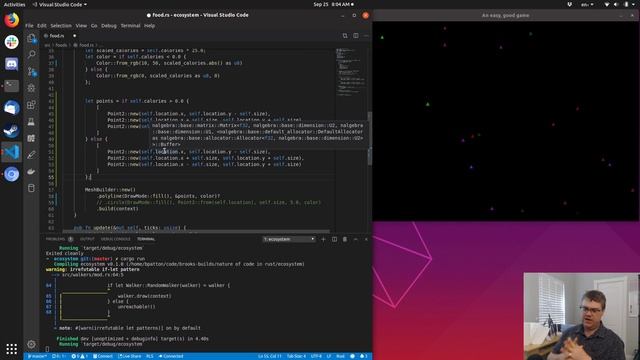Screen dimensions: 640x360
Task: Open the Search view in activity bar
Action: click(x=31, y=54)
